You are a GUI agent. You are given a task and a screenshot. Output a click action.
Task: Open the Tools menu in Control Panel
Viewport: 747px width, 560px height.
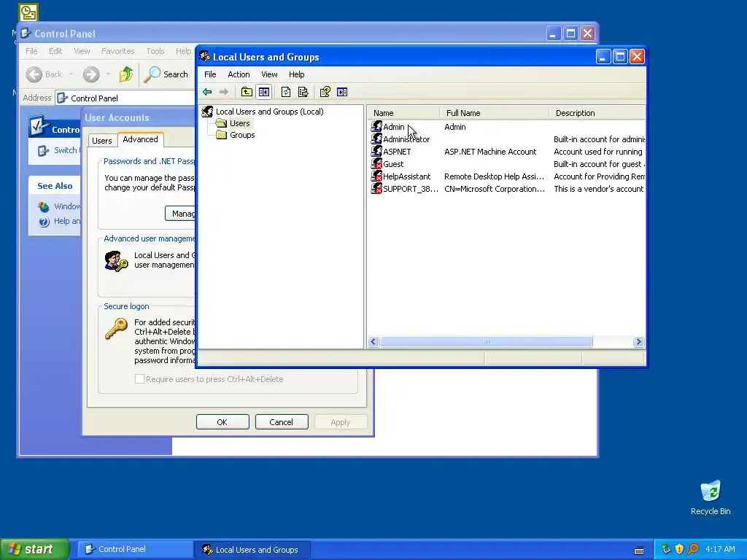click(x=155, y=51)
